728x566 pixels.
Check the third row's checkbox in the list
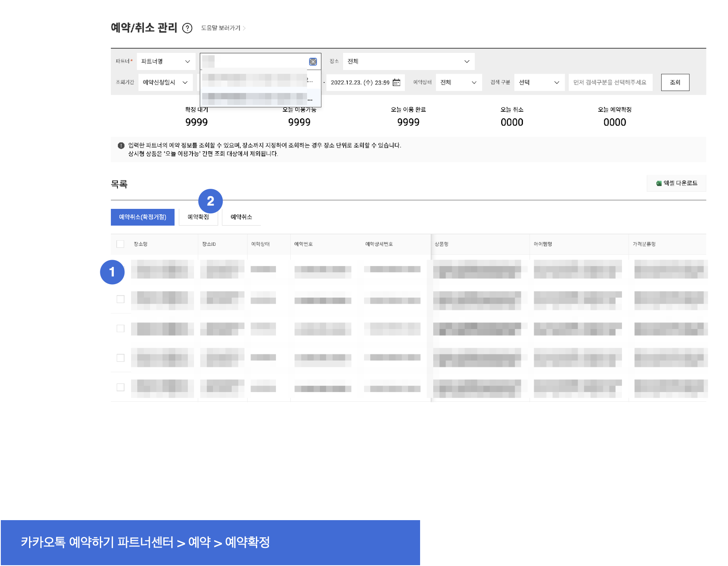coord(120,328)
